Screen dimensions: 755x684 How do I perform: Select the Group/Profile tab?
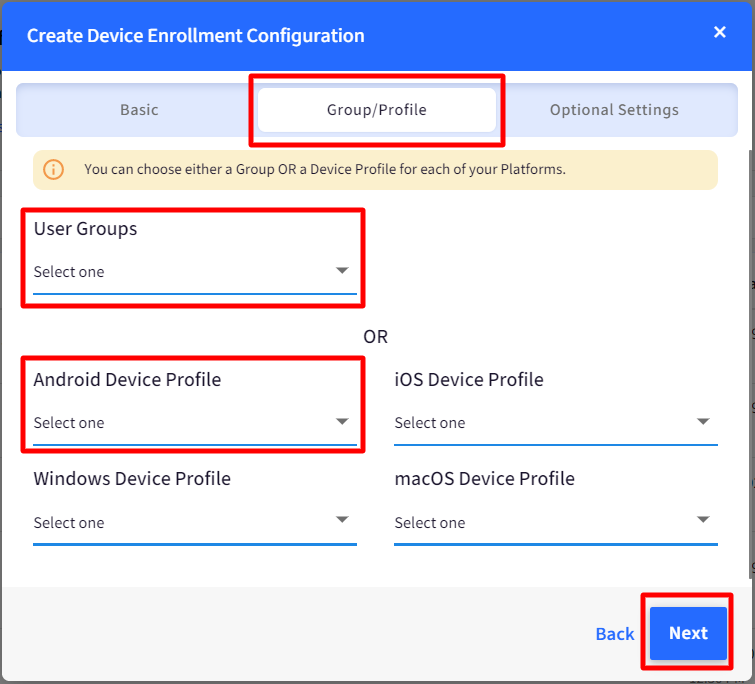pyautogui.click(x=377, y=110)
